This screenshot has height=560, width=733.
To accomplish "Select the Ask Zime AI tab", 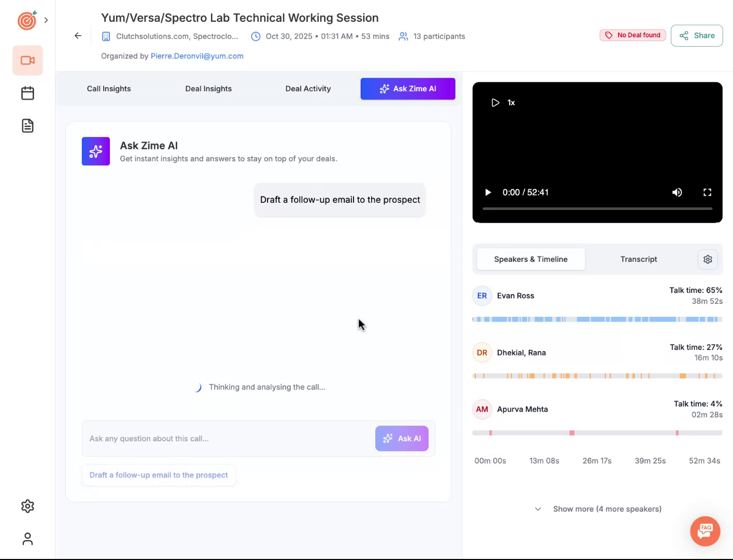I will click(408, 89).
